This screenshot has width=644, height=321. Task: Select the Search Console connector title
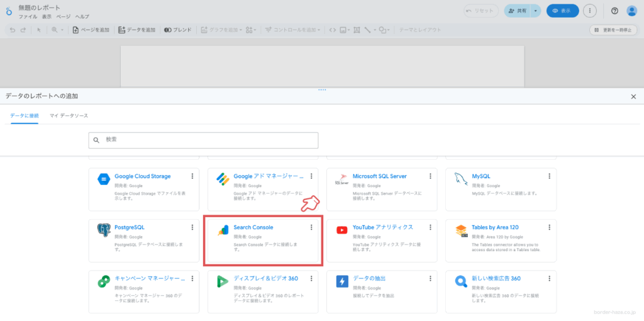point(253,227)
